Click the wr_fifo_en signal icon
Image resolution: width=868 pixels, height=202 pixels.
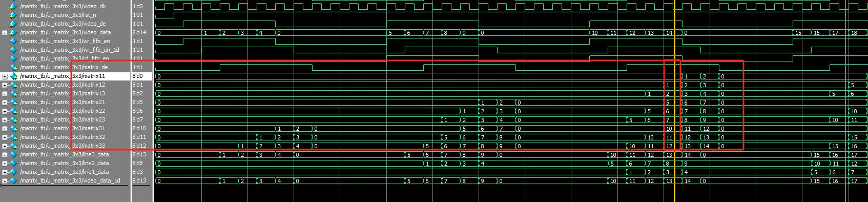[x=14, y=41]
